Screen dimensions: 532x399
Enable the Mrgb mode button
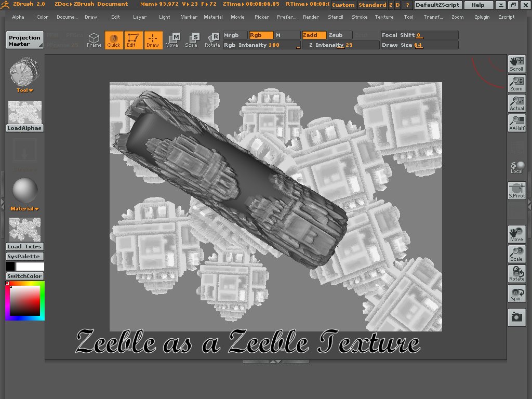235,35
